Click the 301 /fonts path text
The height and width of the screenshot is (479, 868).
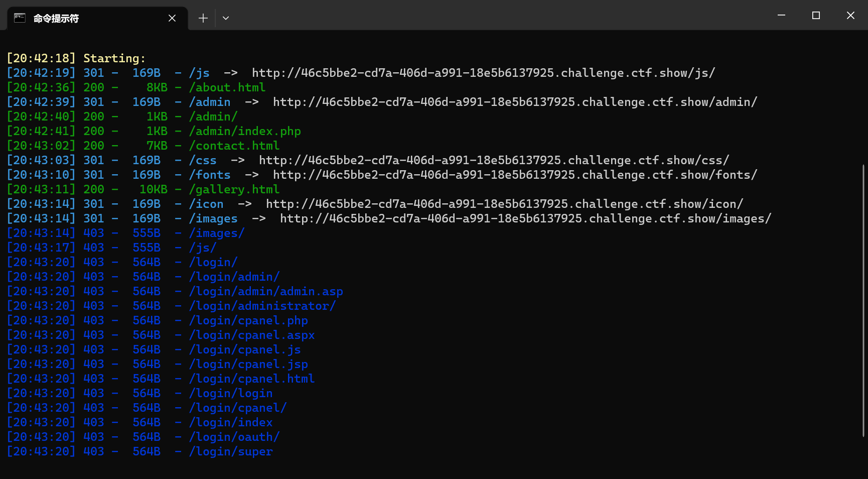click(x=210, y=175)
